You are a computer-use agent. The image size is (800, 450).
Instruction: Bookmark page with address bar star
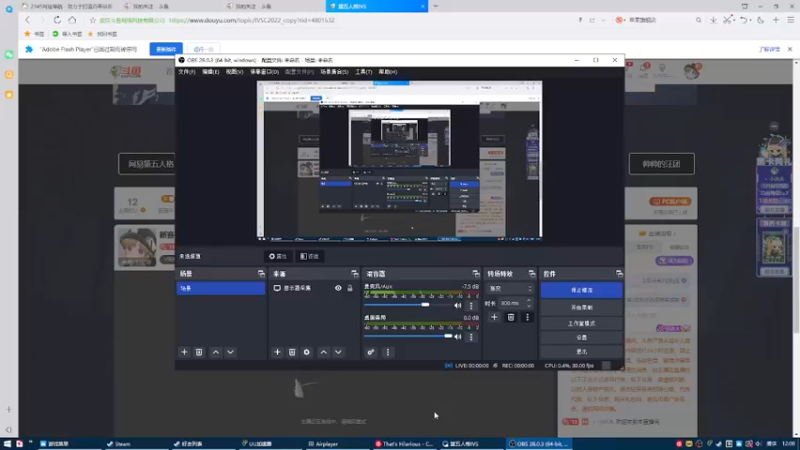92,20
